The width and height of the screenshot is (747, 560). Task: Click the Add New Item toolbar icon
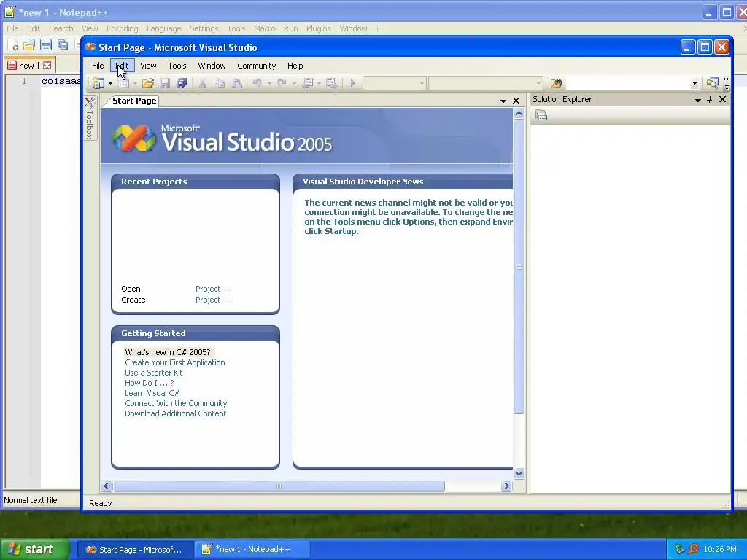point(124,83)
